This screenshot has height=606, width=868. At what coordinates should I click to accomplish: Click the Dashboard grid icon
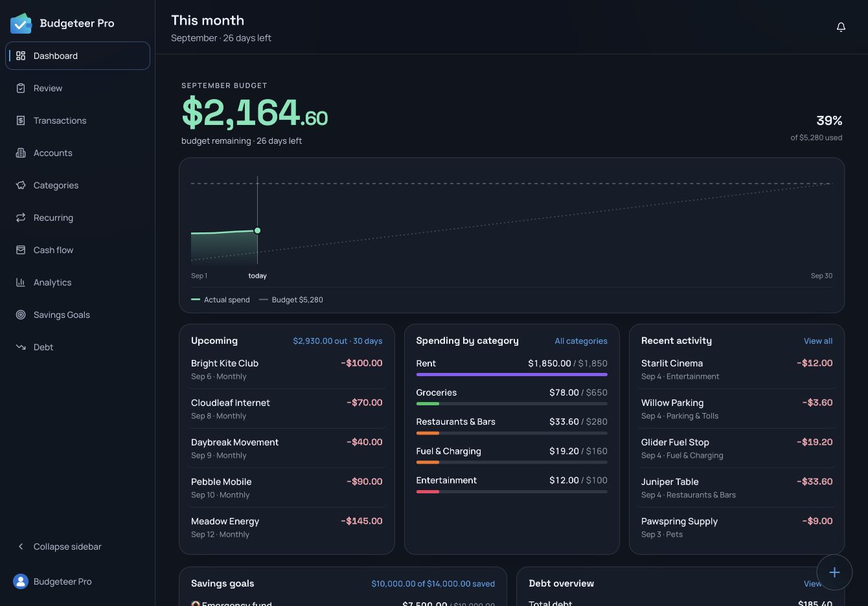21,56
